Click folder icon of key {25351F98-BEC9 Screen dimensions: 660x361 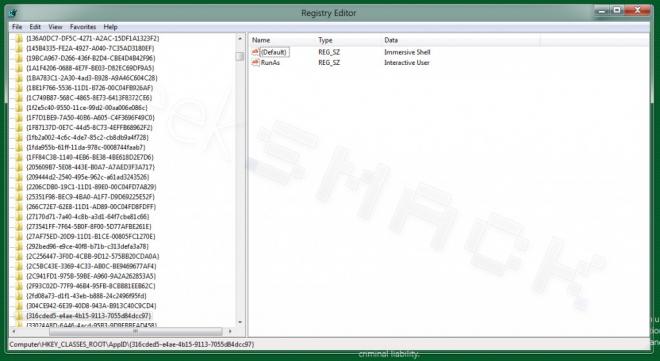[x=19, y=196]
